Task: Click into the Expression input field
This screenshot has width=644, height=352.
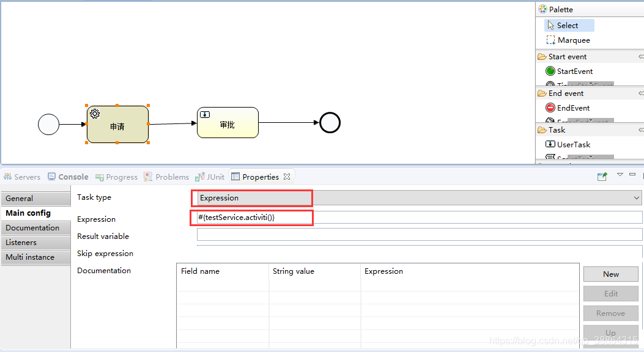Action: tap(420, 218)
